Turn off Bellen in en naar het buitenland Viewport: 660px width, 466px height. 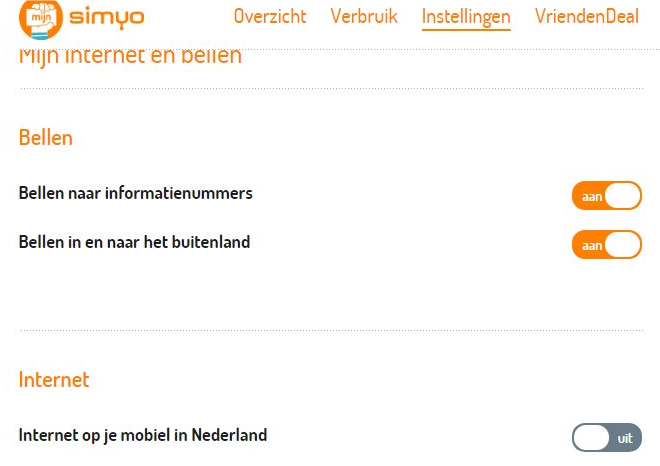[606, 245]
